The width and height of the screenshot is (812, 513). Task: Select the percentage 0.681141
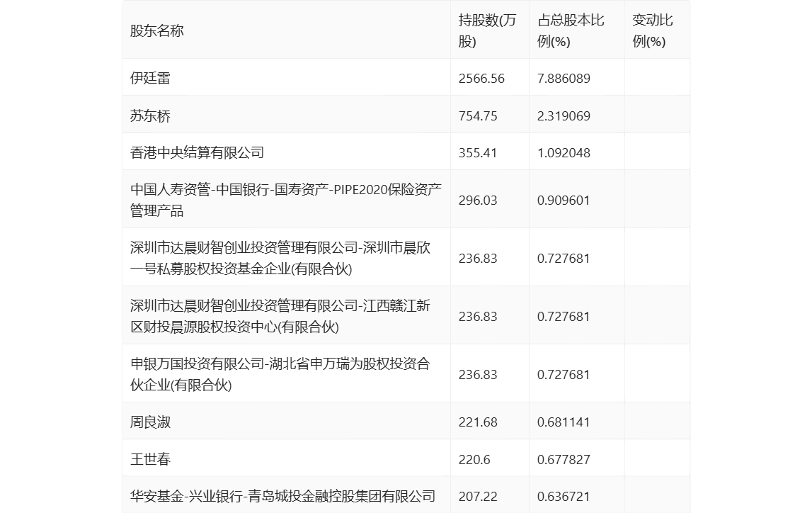[564, 422]
